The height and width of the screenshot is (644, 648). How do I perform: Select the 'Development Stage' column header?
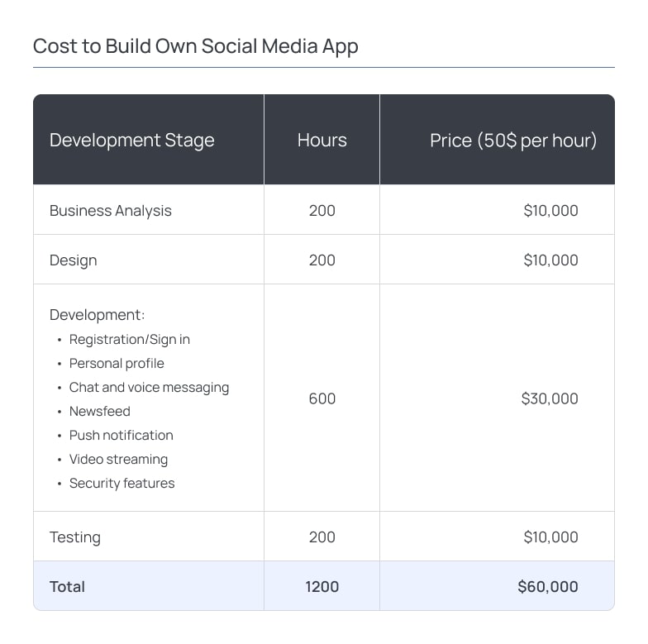pyautogui.click(x=131, y=141)
